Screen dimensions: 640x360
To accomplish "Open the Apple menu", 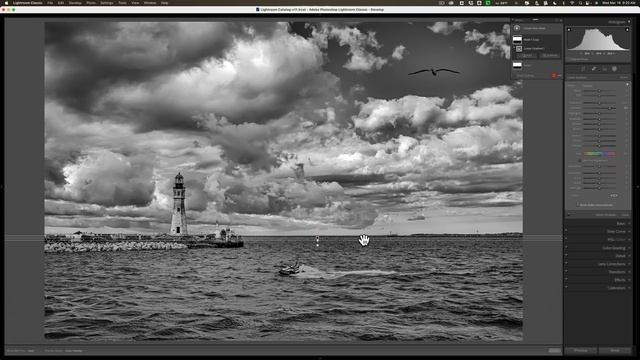I will (x=6, y=3).
